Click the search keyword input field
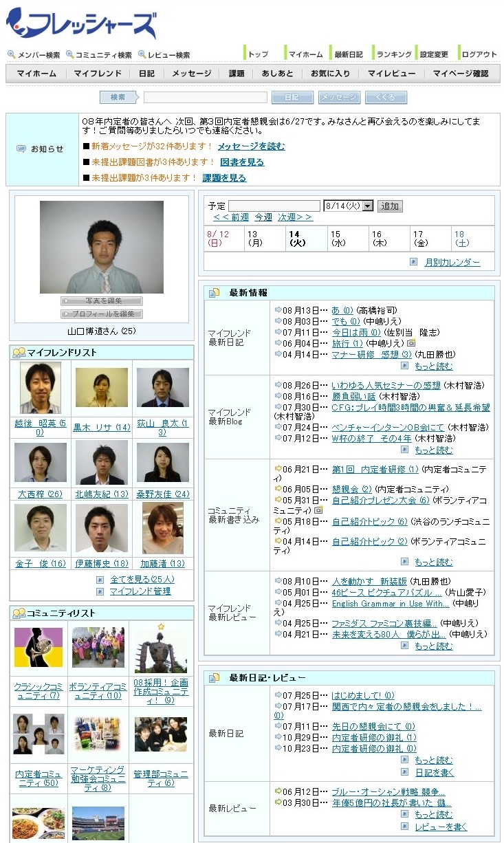The width and height of the screenshot is (504, 843). click(x=205, y=98)
